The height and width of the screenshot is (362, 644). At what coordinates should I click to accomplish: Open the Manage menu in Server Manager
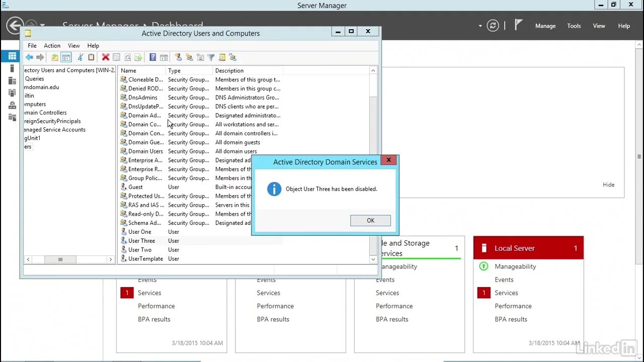click(x=545, y=26)
